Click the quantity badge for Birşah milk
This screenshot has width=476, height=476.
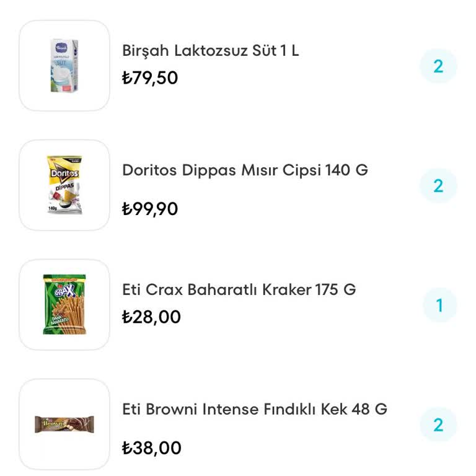point(438,66)
